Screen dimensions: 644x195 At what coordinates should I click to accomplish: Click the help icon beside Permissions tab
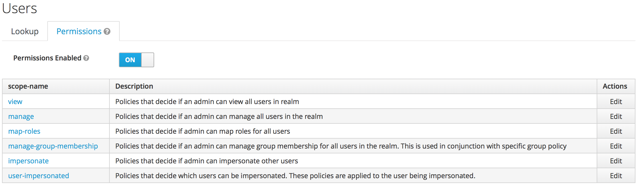[x=107, y=31]
